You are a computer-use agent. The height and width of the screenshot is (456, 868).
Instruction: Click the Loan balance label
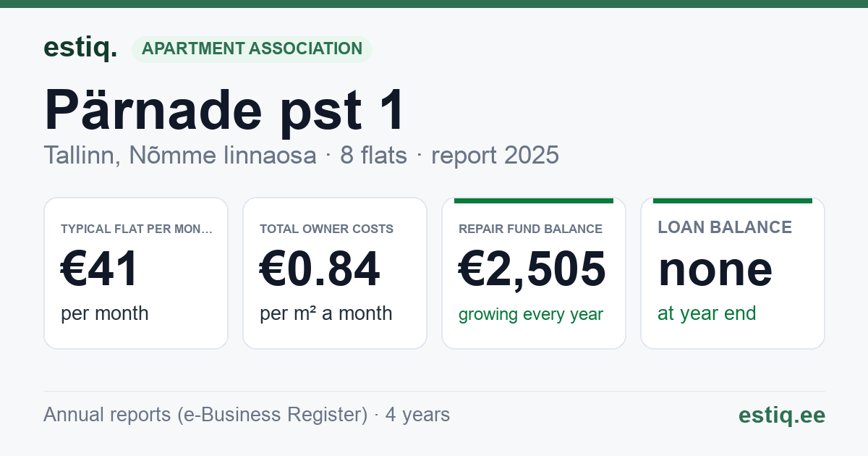click(725, 227)
